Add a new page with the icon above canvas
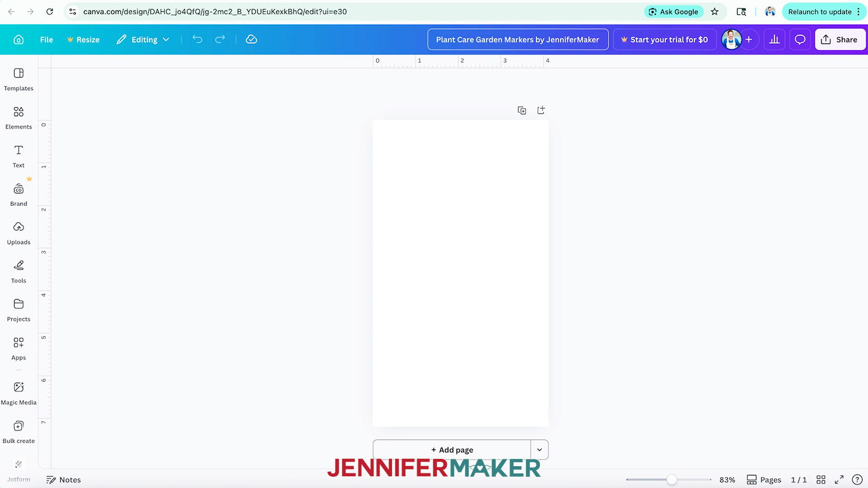This screenshot has height=488, width=868. (x=541, y=110)
